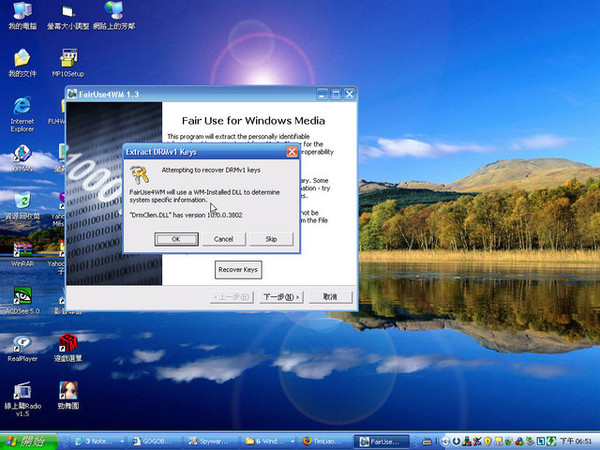
Task: Launch the 線上聽Radio v1.5 shortcut
Action: [x=22, y=399]
